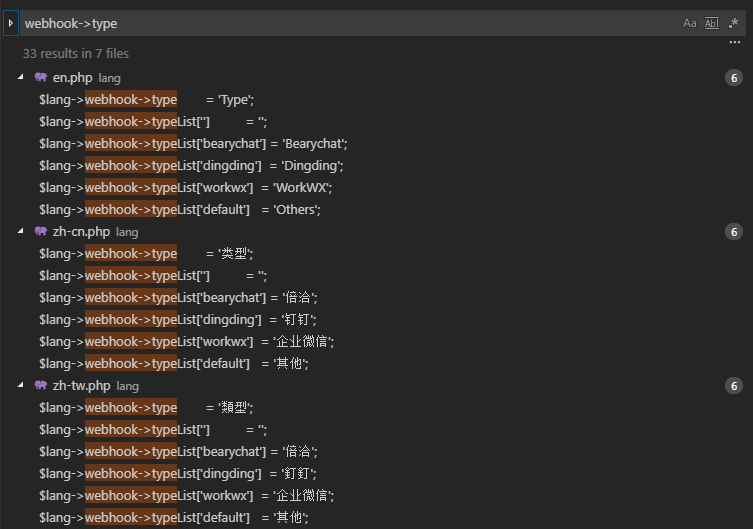
Task: Open search details ellipsis menu
Action: (x=735, y=42)
